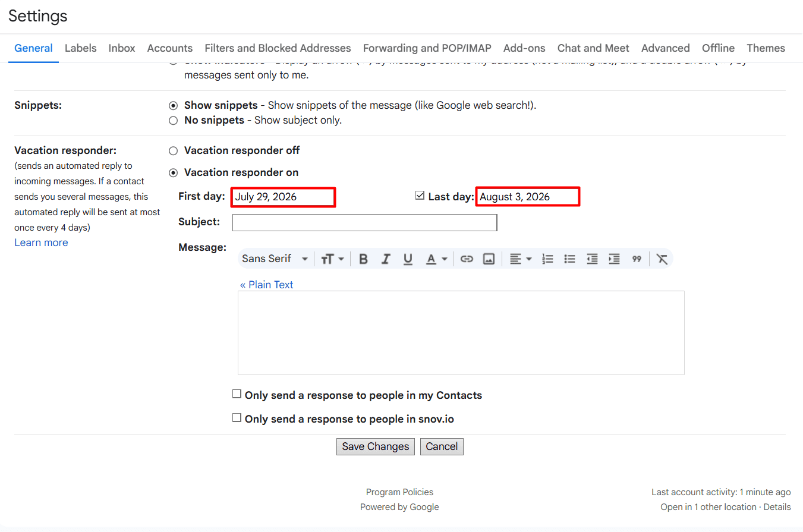
Task: Click the 'Vacation responder:' section label
Action: click(x=65, y=150)
